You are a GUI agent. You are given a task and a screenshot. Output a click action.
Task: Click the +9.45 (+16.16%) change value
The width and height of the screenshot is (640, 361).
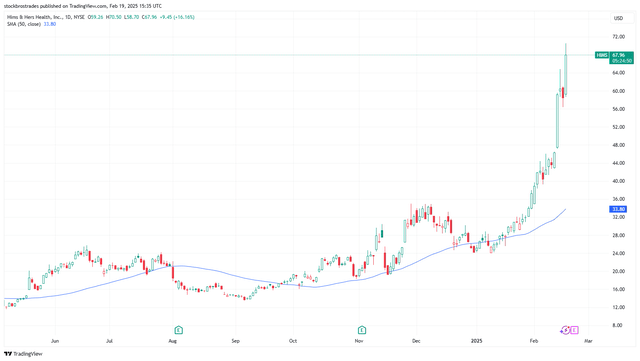click(x=177, y=17)
